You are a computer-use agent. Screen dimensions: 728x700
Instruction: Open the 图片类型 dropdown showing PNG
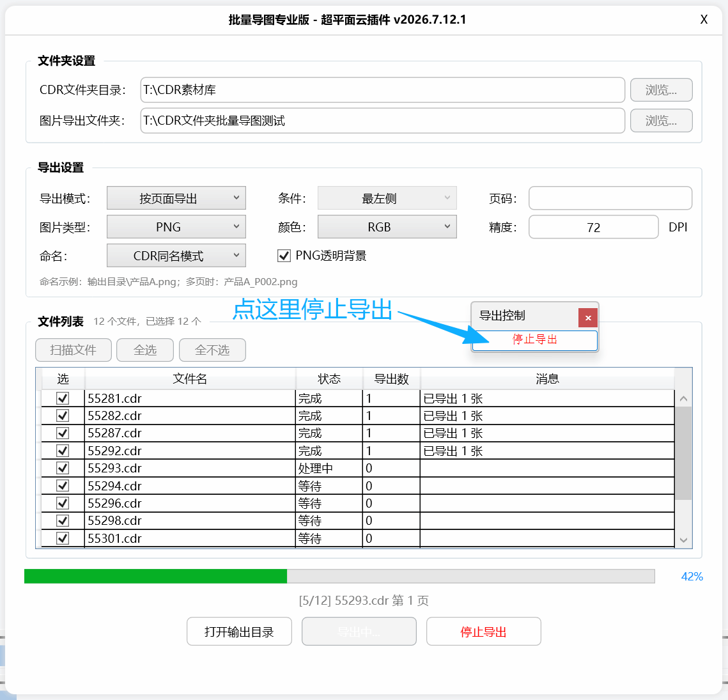[176, 227]
